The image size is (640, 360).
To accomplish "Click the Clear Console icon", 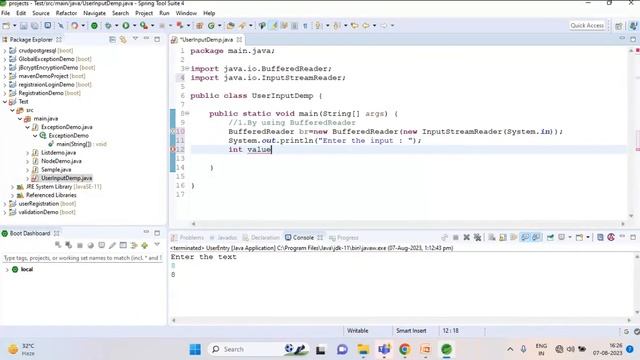I will click(x=492, y=237).
